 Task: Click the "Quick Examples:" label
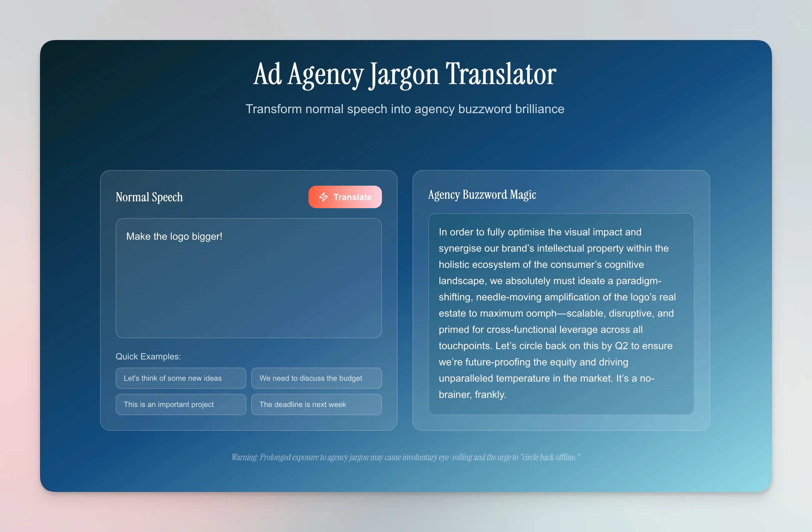(148, 356)
